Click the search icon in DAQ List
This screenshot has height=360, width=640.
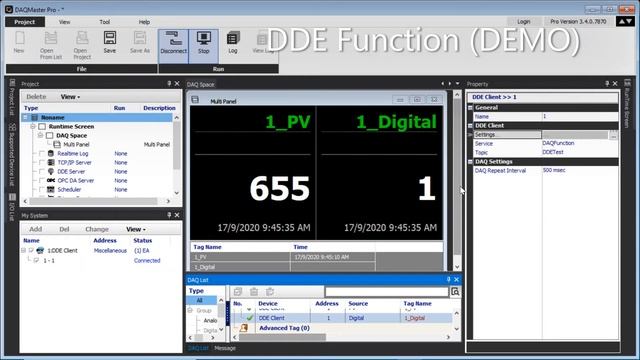click(x=455, y=291)
